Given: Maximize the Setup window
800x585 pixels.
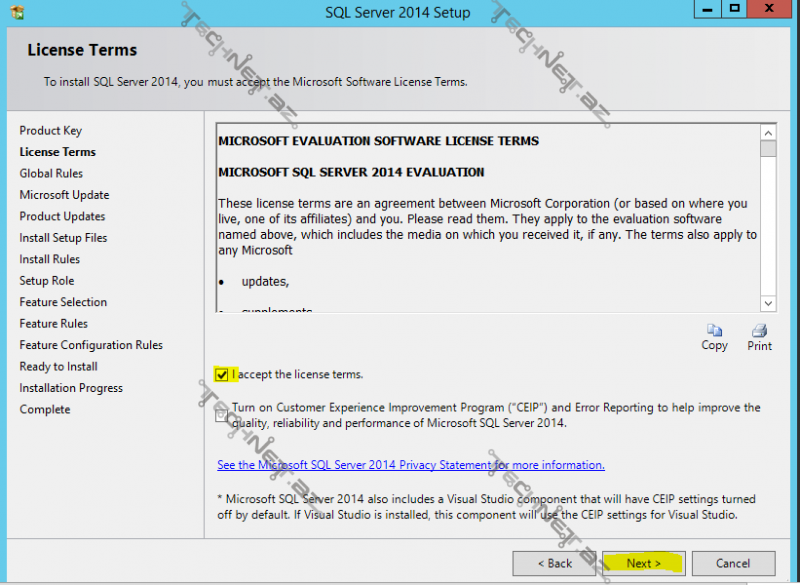Looking at the screenshot, I should click(735, 9).
